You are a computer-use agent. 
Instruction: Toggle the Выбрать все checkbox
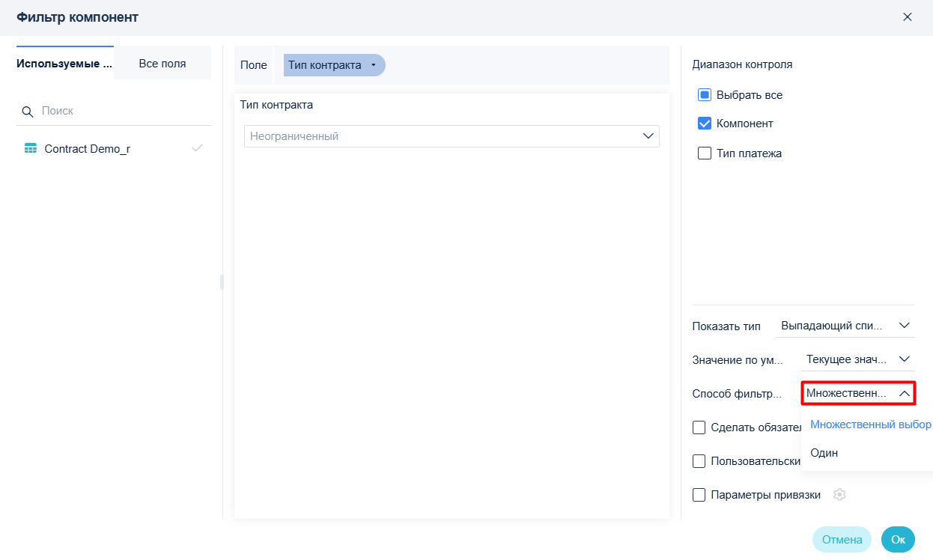[x=704, y=95]
